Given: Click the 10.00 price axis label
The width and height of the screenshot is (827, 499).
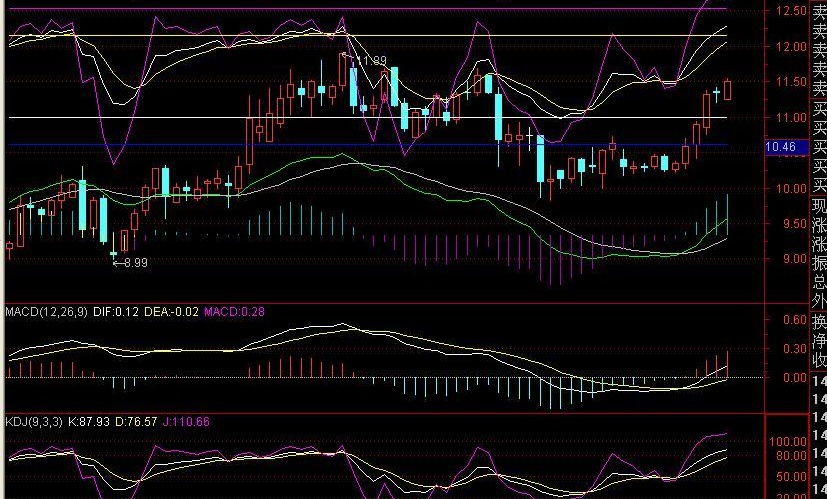Looking at the screenshot, I should coord(792,188).
